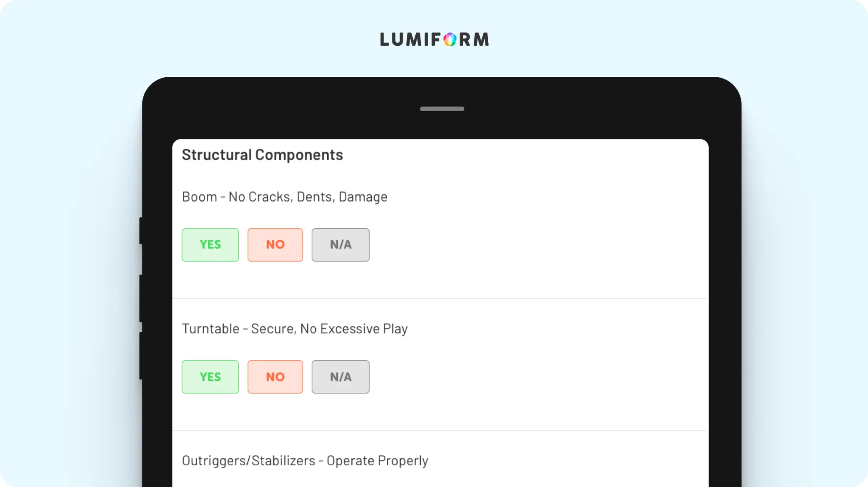Tap the gray speaker bar atop the tablet
Screen dimensions: 868x487
pyautogui.click(x=442, y=109)
